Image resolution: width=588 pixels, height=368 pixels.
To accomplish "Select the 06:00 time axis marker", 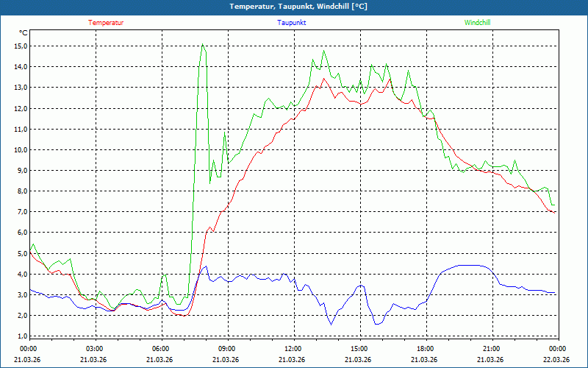I will tap(161, 349).
